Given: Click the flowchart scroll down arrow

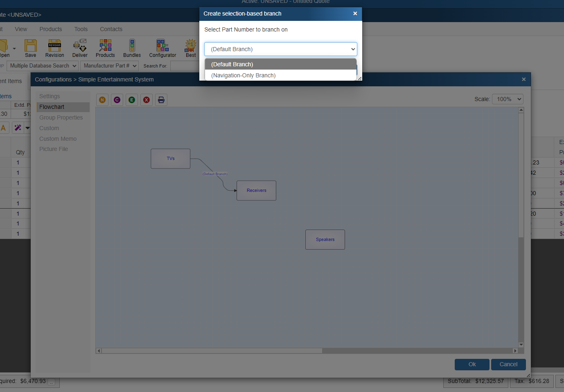Looking at the screenshot, I should [521, 345].
